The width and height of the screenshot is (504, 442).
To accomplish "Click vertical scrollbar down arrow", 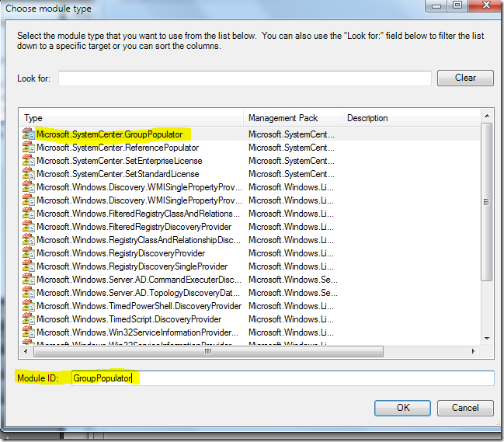I will [x=487, y=338].
